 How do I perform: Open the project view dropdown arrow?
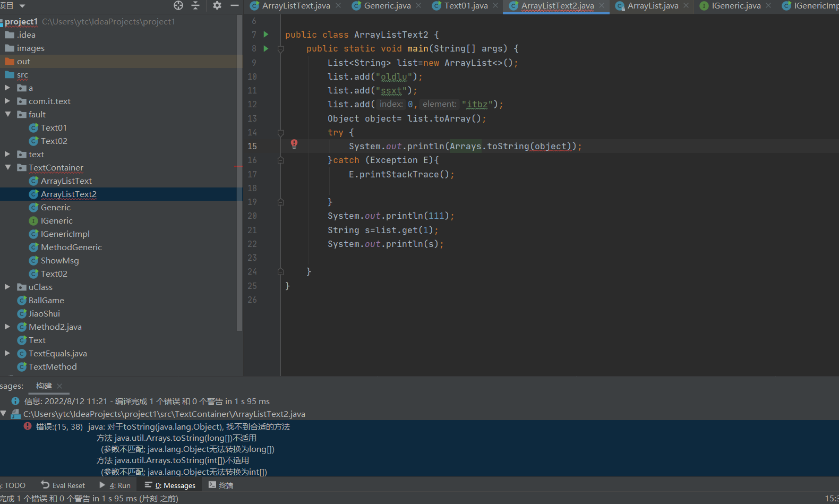pyautogui.click(x=22, y=6)
